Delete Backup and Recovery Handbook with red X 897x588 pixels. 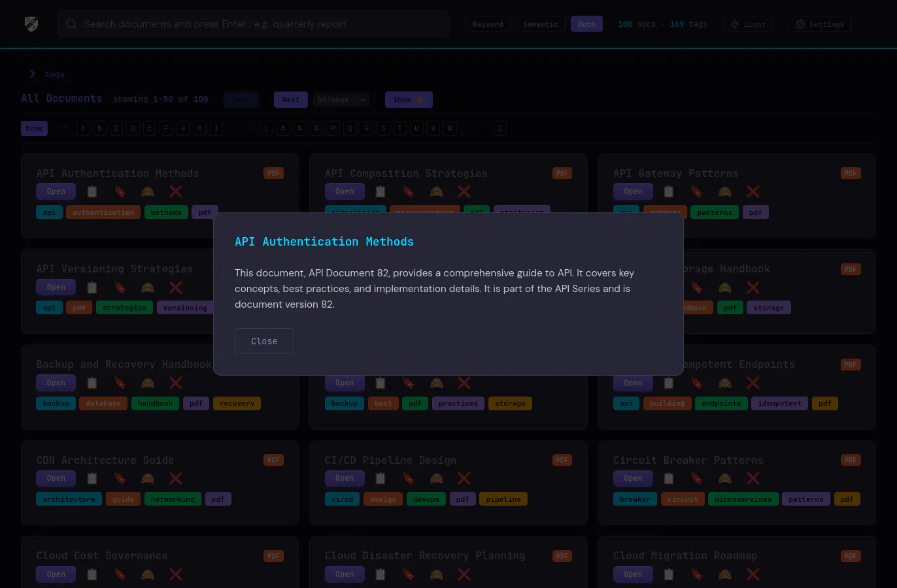pos(176,383)
